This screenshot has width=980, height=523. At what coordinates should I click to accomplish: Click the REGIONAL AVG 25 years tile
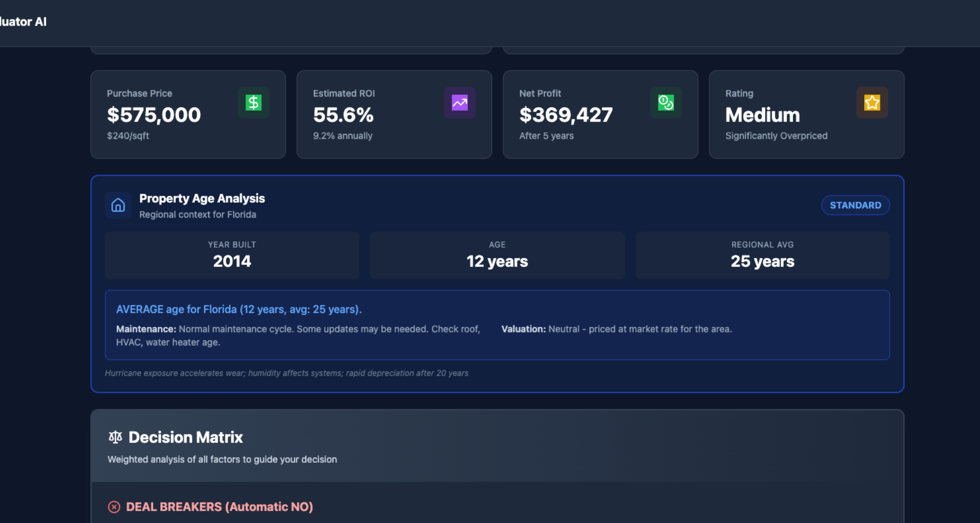(x=762, y=255)
